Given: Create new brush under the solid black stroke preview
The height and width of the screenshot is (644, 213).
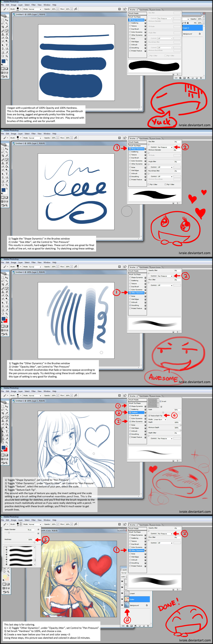Looking at the screenshot, I should 173,74.
